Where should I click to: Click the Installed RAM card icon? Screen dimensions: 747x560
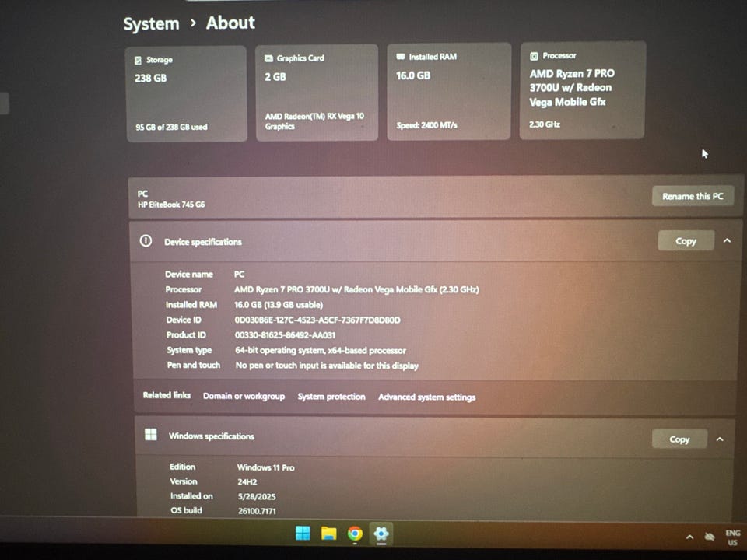(400, 57)
